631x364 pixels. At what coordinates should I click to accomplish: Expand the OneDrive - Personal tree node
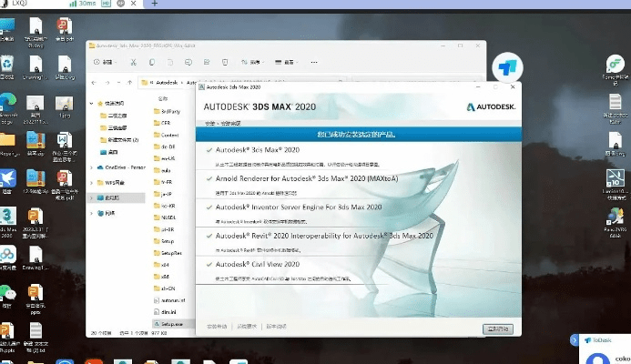(92, 167)
